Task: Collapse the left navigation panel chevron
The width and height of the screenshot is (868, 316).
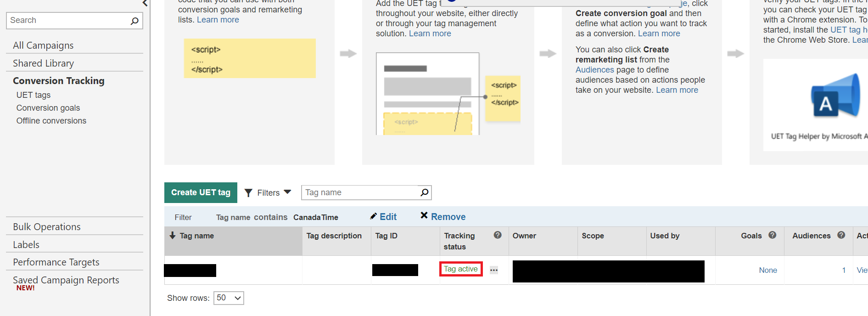Action: pos(145,3)
